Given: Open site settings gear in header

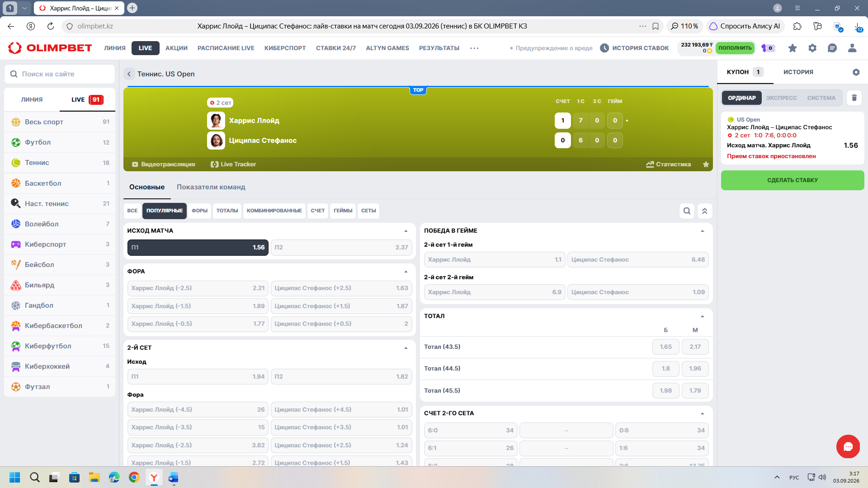Looking at the screenshot, I should [x=812, y=48].
